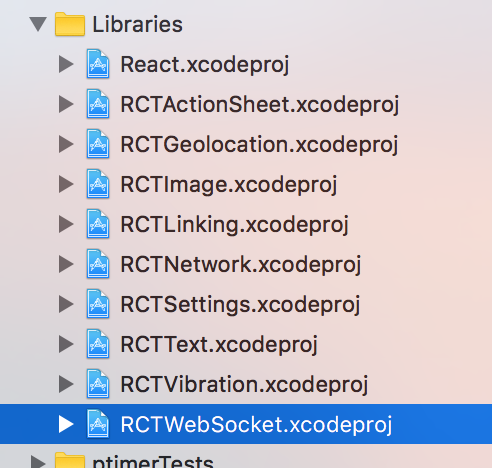
Task: Select the RCTText.xcodeproj item
Action: click(246, 344)
